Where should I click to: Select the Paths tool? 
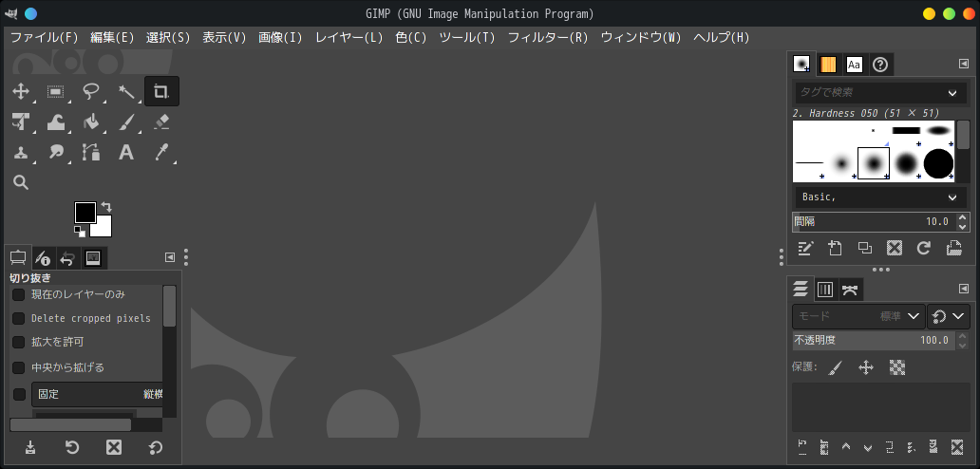[91, 152]
